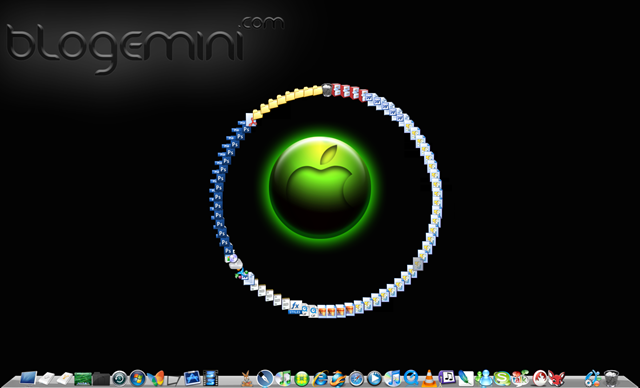Launch Google Talk in the dock

tap(520, 378)
